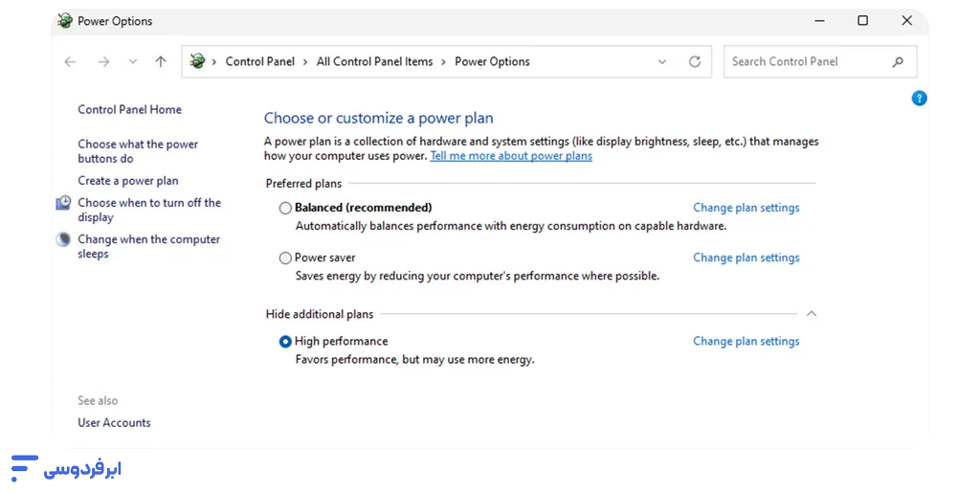Click the Power Options title bar icon
Image resolution: width=980 pixels, height=493 pixels.
(x=64, y=20)
